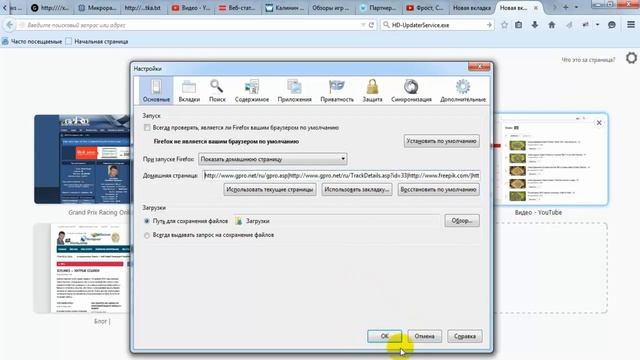The height and width of the screenshot is (360, 640).
Task: Click the search go arrow in search box
Action: pos(489,25)
